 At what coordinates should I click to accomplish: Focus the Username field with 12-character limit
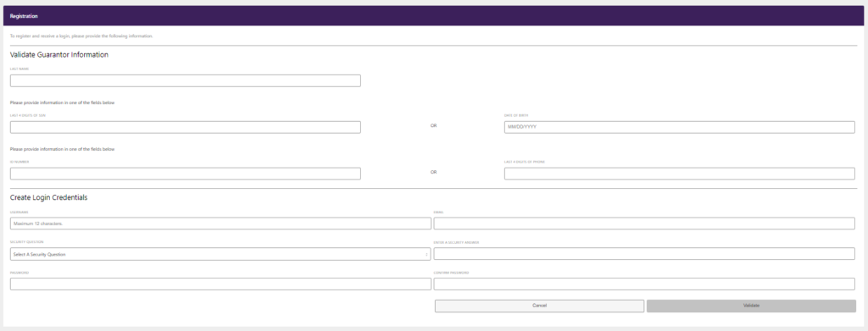tap(220, 223)
